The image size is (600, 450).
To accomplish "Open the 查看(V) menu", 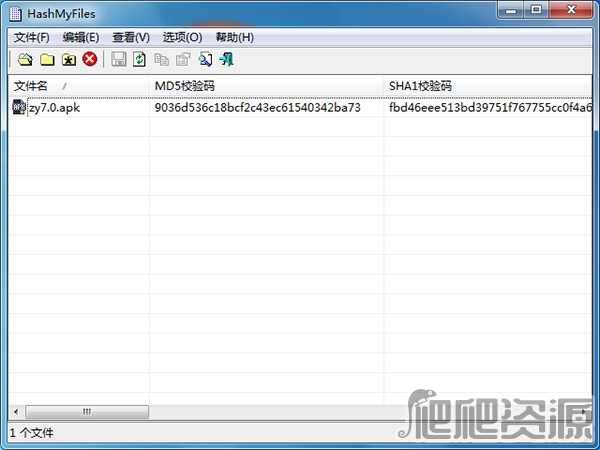I will [131, 38].
